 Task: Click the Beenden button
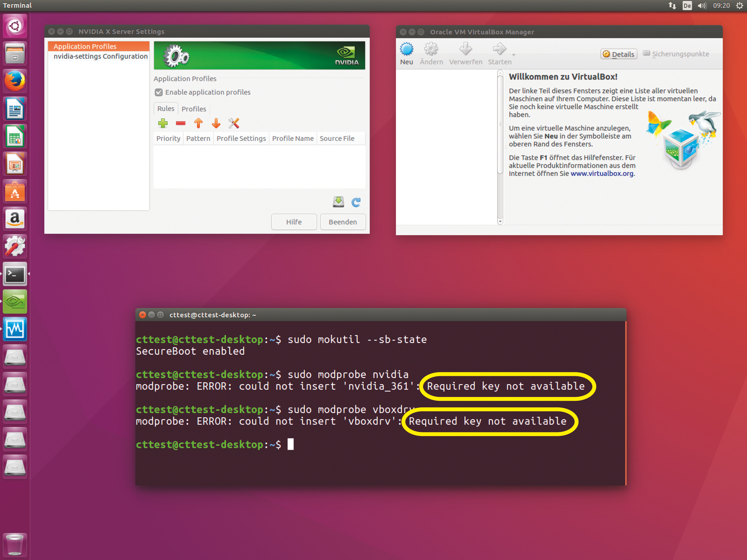[343, 222]
